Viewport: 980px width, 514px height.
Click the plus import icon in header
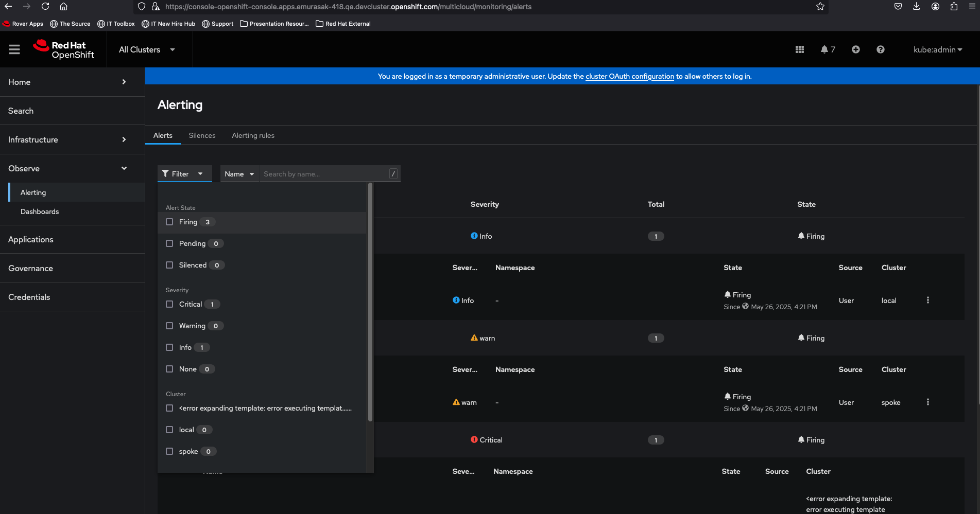856,49
